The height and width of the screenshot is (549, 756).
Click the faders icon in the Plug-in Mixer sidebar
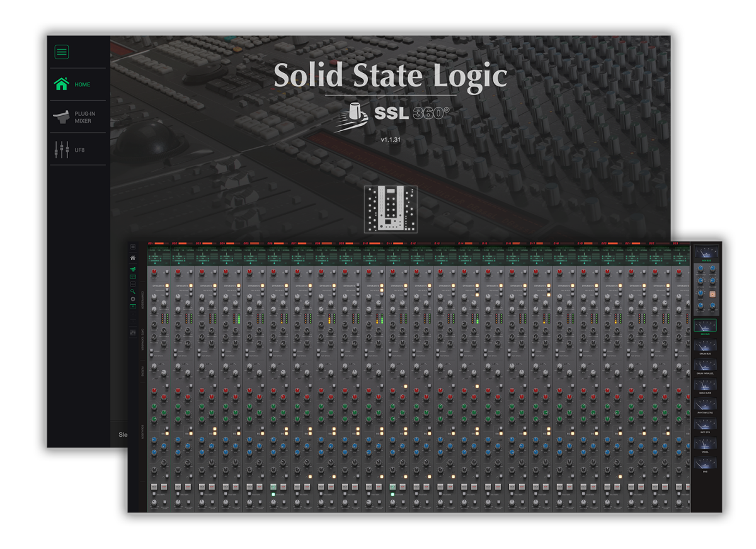coord(132,332)
